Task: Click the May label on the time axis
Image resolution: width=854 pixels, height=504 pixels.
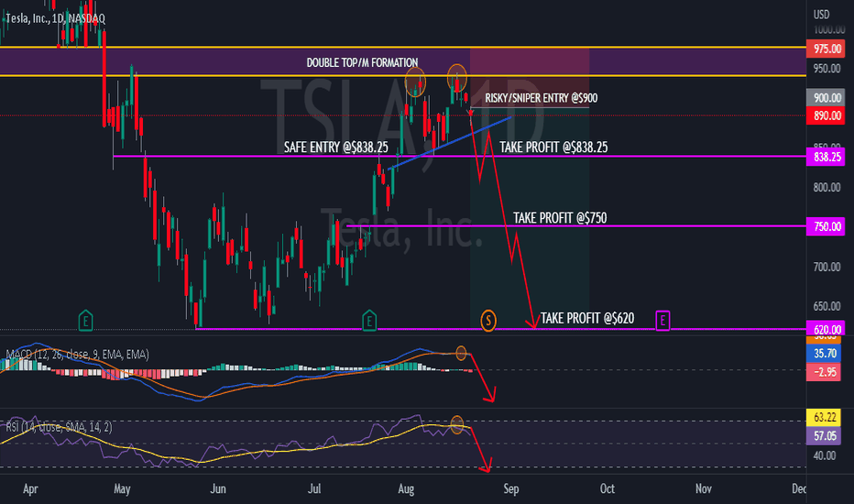Action: tap(122, 488)
